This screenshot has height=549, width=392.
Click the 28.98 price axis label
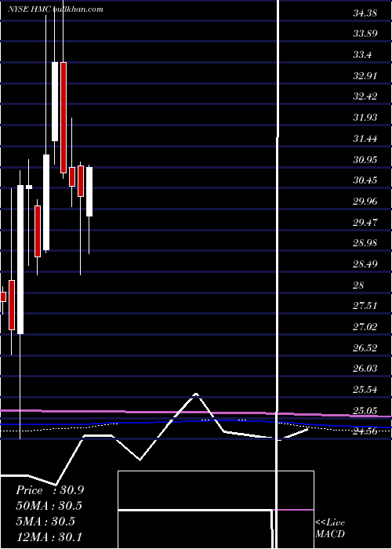365,242
